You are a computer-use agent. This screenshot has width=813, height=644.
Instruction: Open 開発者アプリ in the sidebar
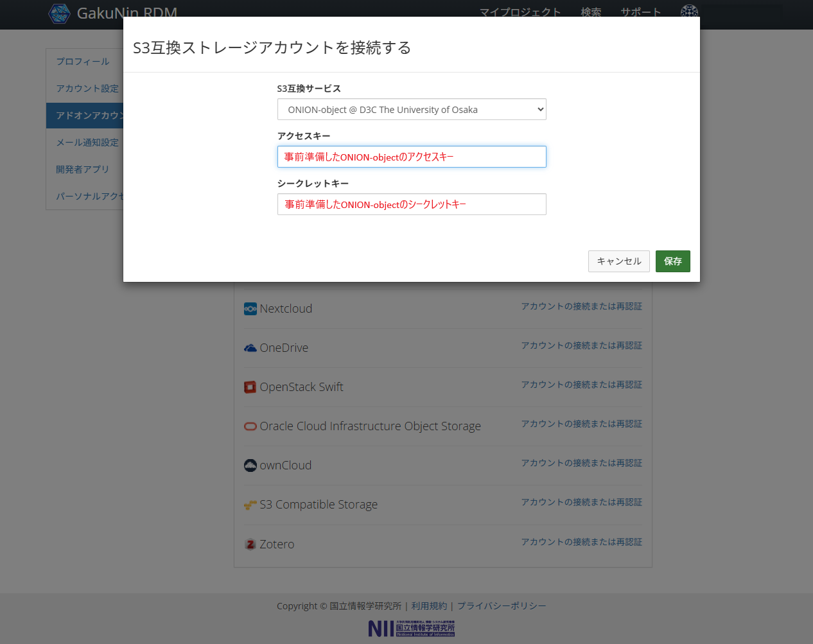coord(83,170)
